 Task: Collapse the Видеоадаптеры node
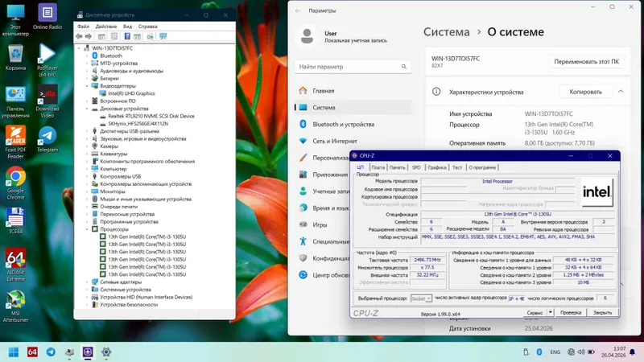(87, 86)
